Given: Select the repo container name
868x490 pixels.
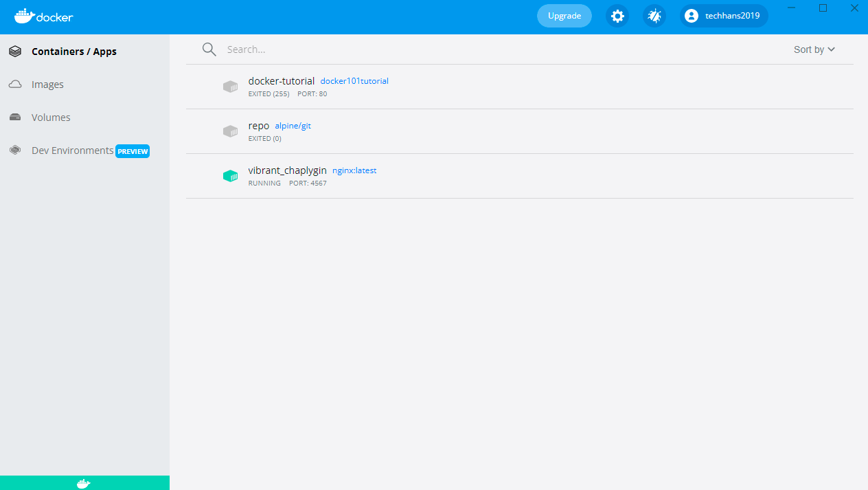Looking at the screenshot, I should point(259,126).
